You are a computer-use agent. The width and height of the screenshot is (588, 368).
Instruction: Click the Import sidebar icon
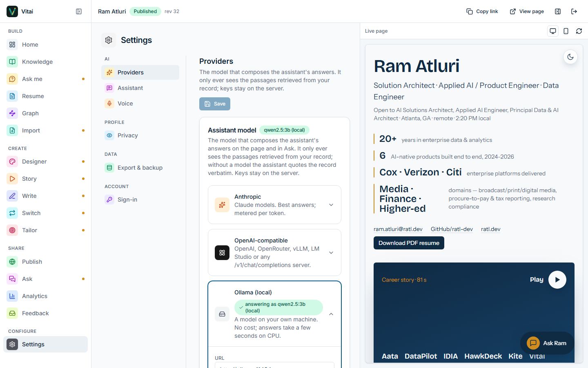(x=12, y=130)
